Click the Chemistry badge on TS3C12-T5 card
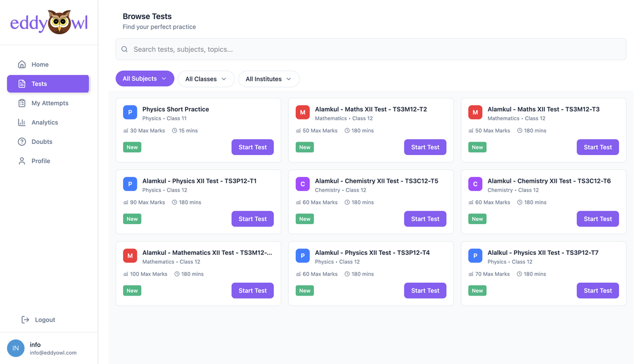The height and width of the screenshot is (364, 644). pyautogui.click(x=302, y=183)
